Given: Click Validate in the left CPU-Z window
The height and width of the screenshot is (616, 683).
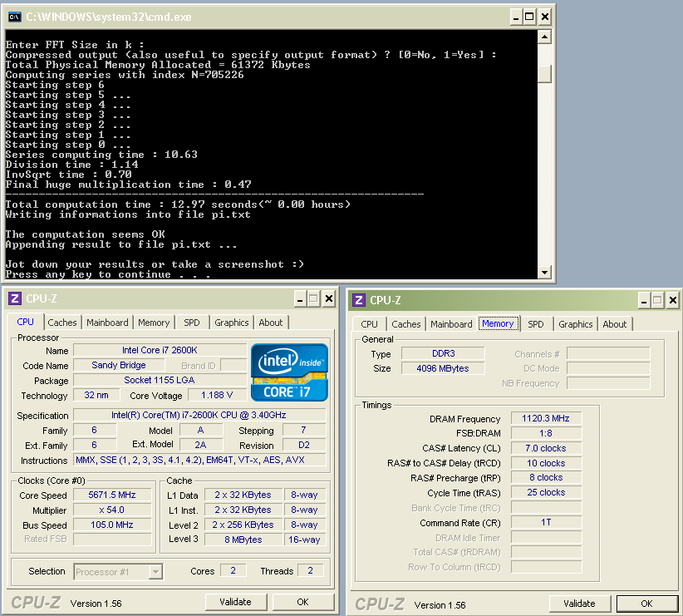Looking at the screenshot, I should click(236, 602).
